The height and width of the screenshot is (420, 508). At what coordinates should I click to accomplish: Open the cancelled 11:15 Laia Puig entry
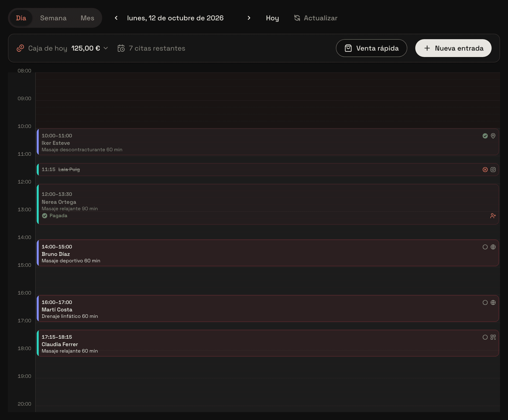click(268, 170)
